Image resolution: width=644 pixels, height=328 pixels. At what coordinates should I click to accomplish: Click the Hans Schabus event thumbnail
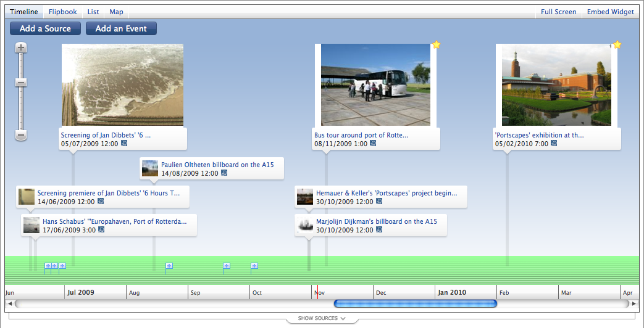click(x=31, y=225)
